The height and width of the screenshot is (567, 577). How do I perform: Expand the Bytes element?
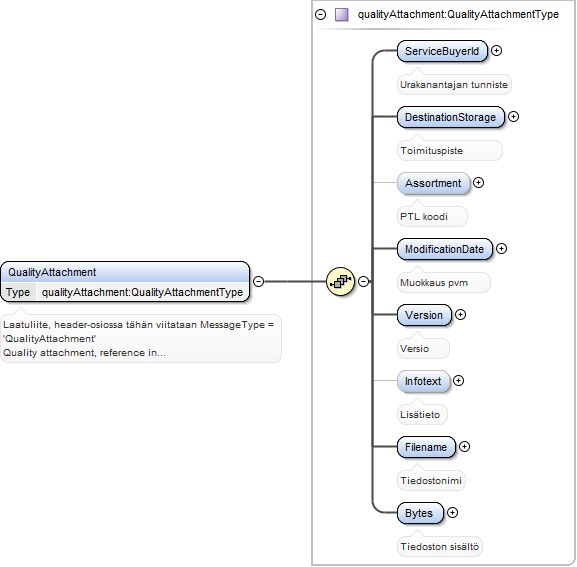tap(452, 513)
